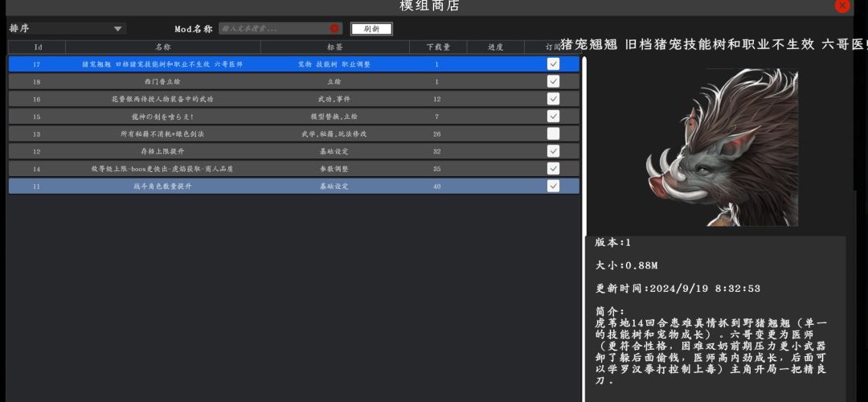
Task: Select mod row 花费银两传授人物装备中的武功
Action: tap(294, 99)
